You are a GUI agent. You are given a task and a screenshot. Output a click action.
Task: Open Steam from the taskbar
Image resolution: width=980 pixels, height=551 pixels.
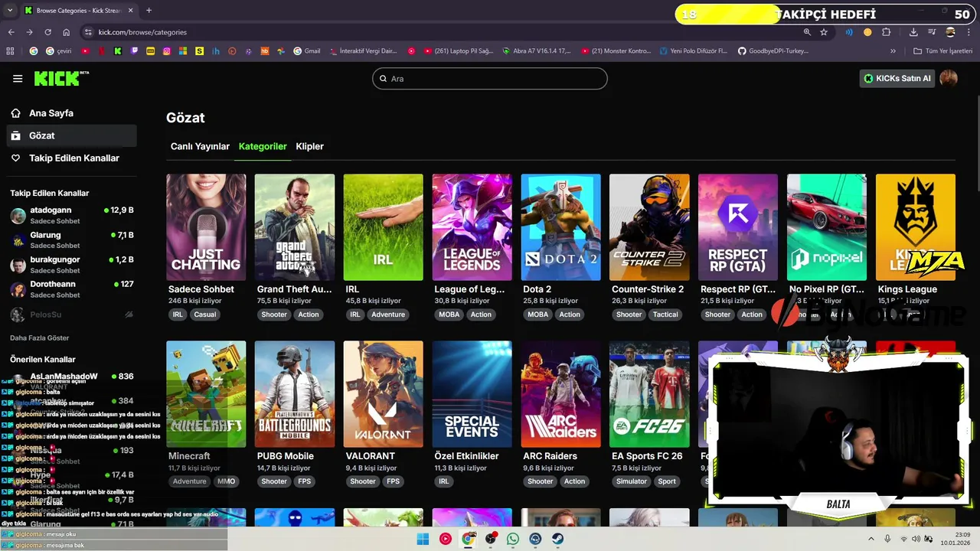pos(558,539)
